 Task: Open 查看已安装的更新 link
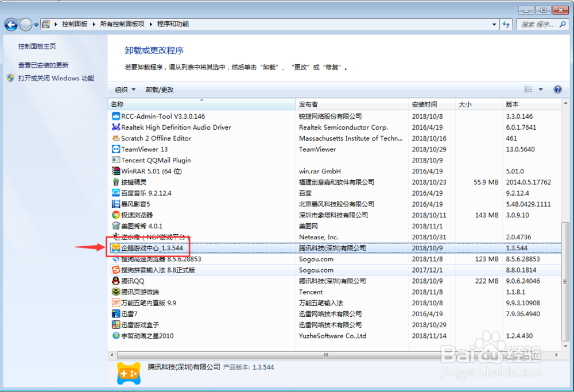tap(43, 65)
